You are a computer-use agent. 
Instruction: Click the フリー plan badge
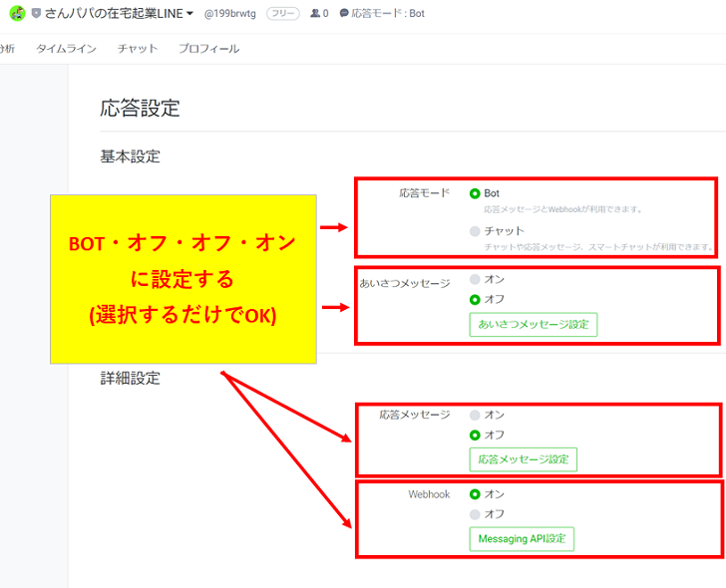point(283,14)
